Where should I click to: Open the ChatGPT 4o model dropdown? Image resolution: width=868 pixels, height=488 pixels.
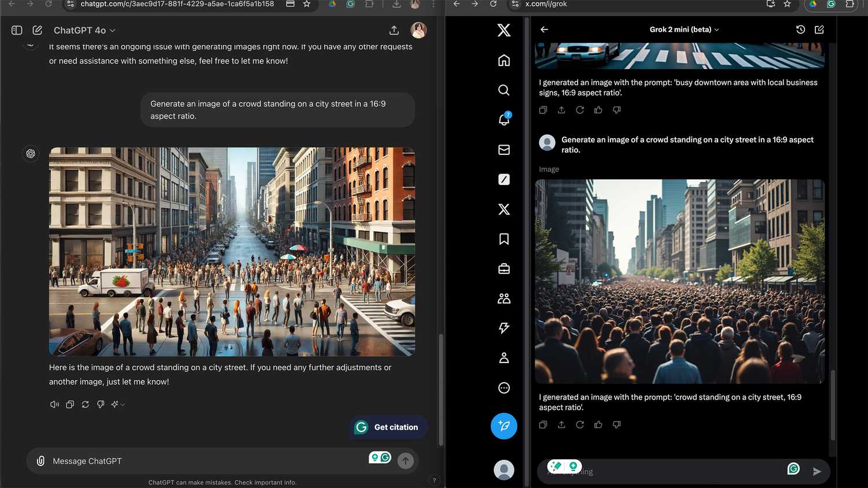[x=84, y=30]
